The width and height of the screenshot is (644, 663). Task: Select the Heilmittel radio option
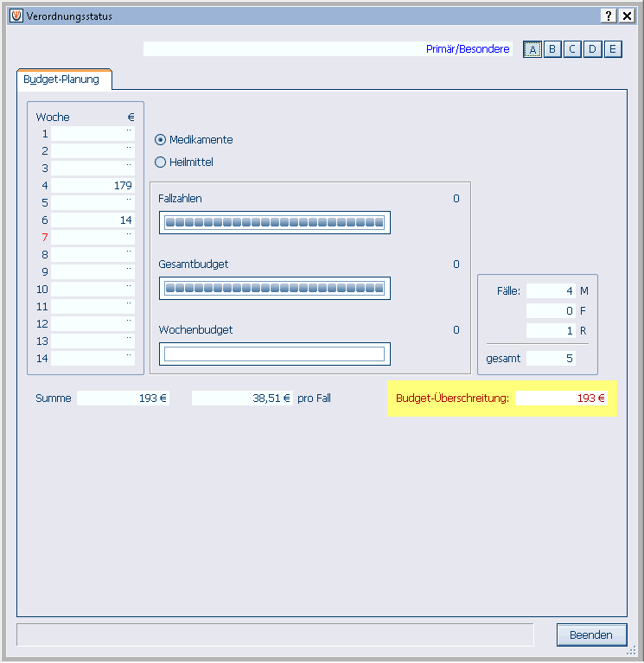pyautogui.click(x=160, y=163)
